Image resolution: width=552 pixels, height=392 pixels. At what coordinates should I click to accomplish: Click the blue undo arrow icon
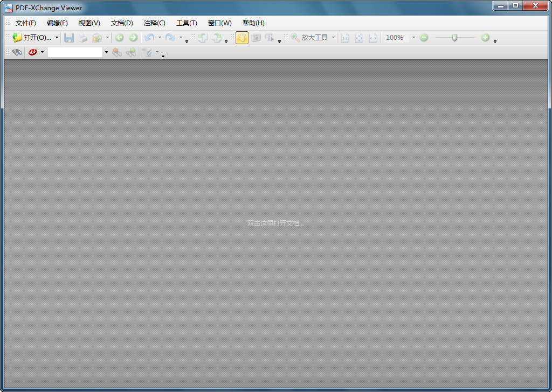pyautogui.click(x=150, y=37)
